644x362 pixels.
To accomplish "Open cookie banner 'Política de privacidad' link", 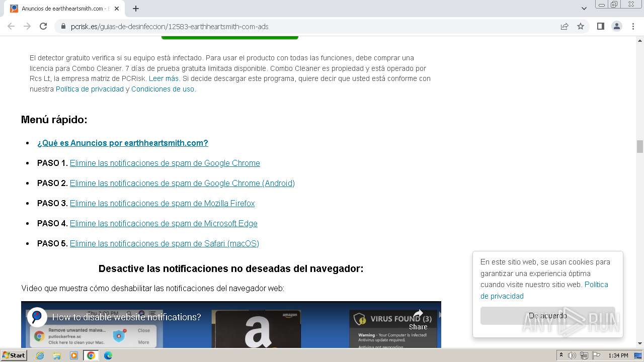I will tap(544, 290).
